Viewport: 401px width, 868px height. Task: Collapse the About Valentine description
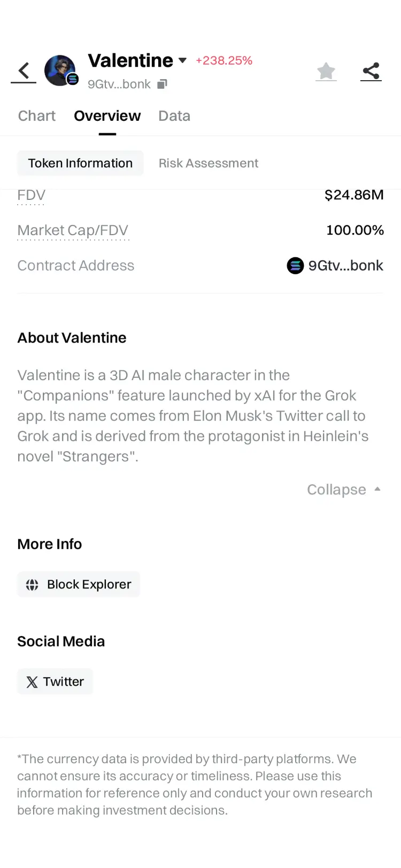point(344,490)
